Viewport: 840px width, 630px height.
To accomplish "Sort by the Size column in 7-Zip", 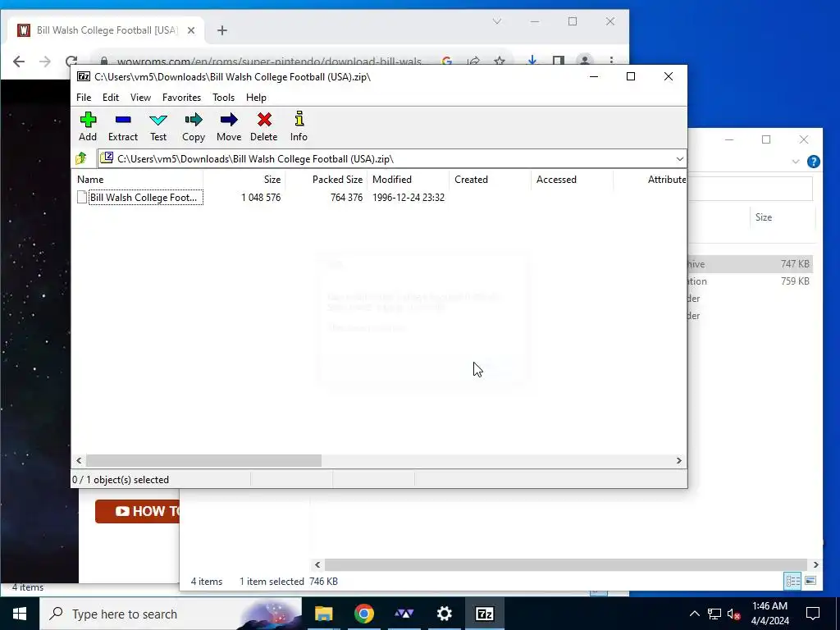I will click(244, 180).
